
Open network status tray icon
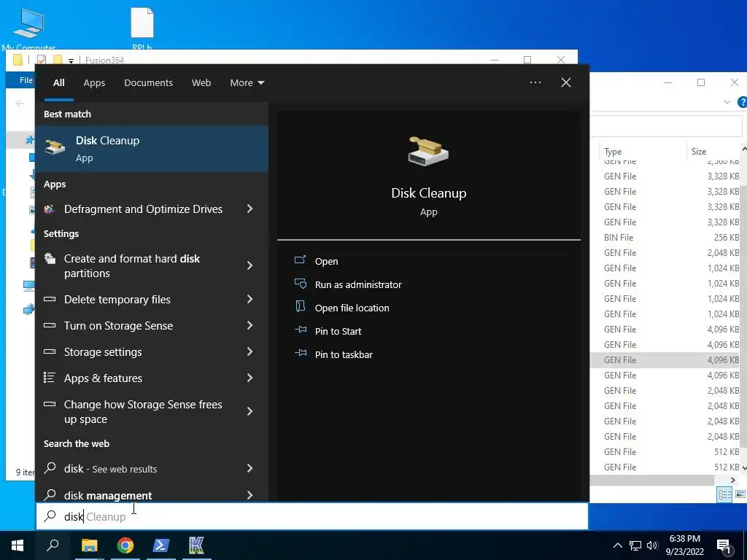[635, 545]
